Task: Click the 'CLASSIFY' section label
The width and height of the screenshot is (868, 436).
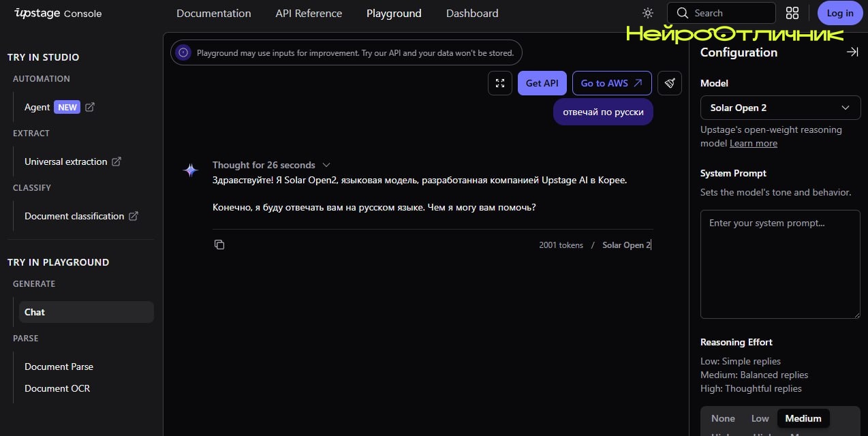Action: click(32, 188)
